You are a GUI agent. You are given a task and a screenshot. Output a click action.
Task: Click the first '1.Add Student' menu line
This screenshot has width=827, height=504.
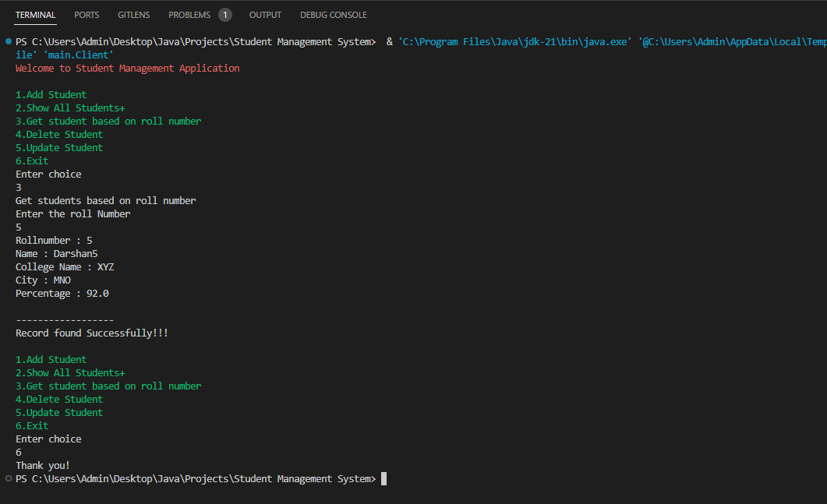pyautogui.click(x=51, y=94)
